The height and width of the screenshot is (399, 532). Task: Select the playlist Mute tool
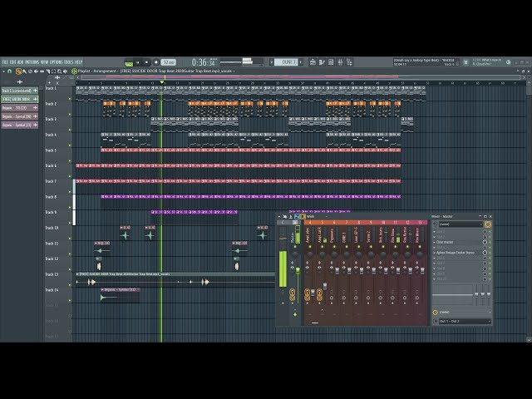pos(36,71)
